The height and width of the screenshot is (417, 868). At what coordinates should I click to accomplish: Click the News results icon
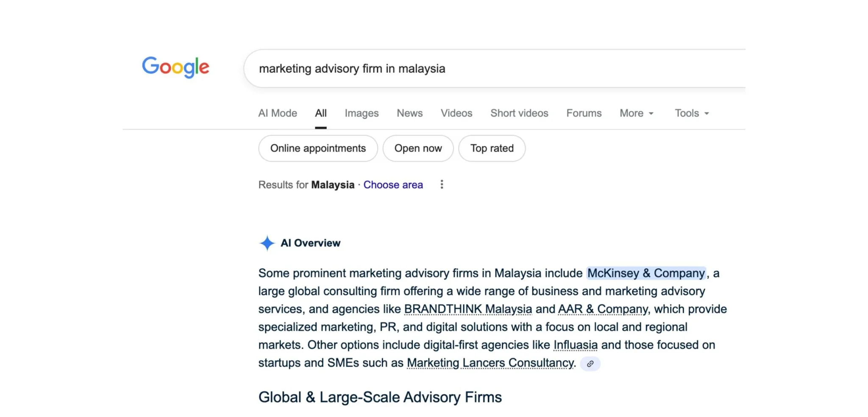tap(409, 113)
